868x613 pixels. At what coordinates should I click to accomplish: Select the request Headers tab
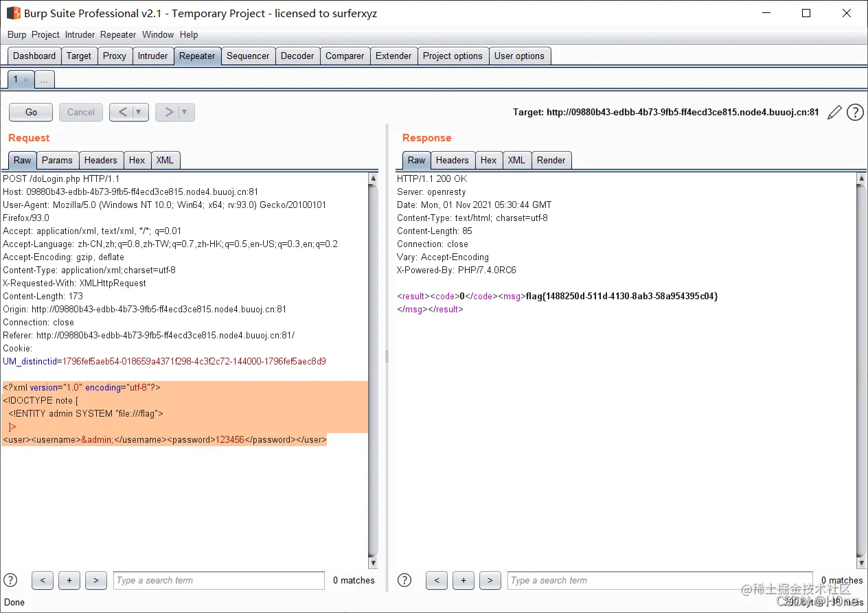[101, 160]
